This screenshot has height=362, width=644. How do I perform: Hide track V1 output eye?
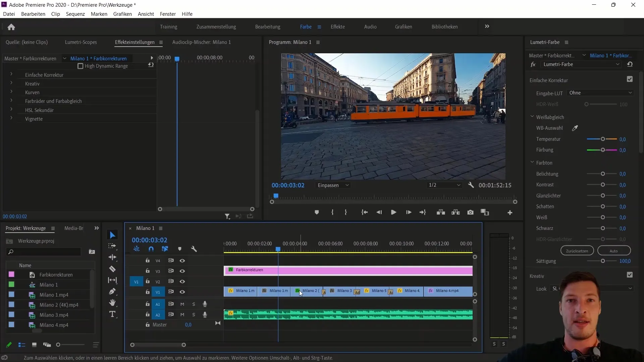pos(182,292)
